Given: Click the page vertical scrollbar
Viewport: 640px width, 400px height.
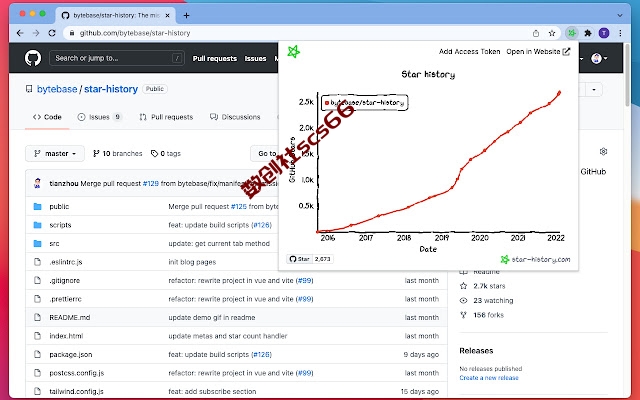Looking at the screenshot, I should pyautogui.click(x=627, y=77).
